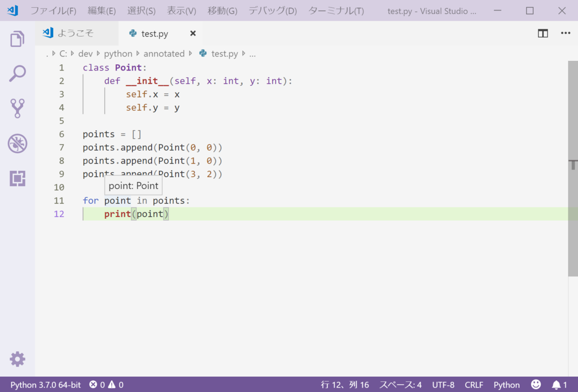This screenshot has height=392, width=578.
Task: Click __init__ method name
Action: (x=147, y=81)
